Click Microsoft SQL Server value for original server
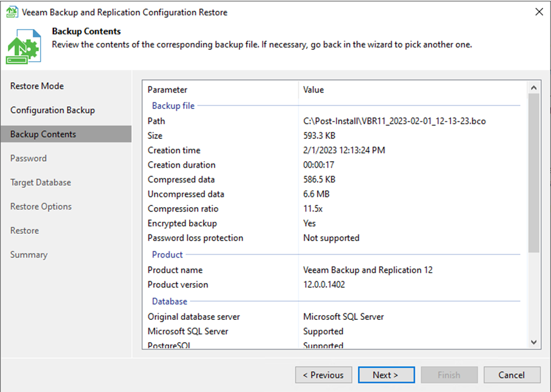Image resolution: width=551 pixels, height=392 pixels. (x=344, y=317)
